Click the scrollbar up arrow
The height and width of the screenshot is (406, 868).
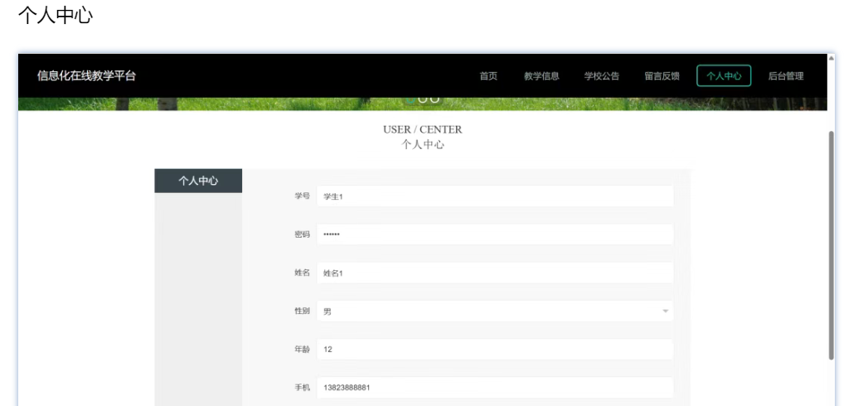point(831,58)
